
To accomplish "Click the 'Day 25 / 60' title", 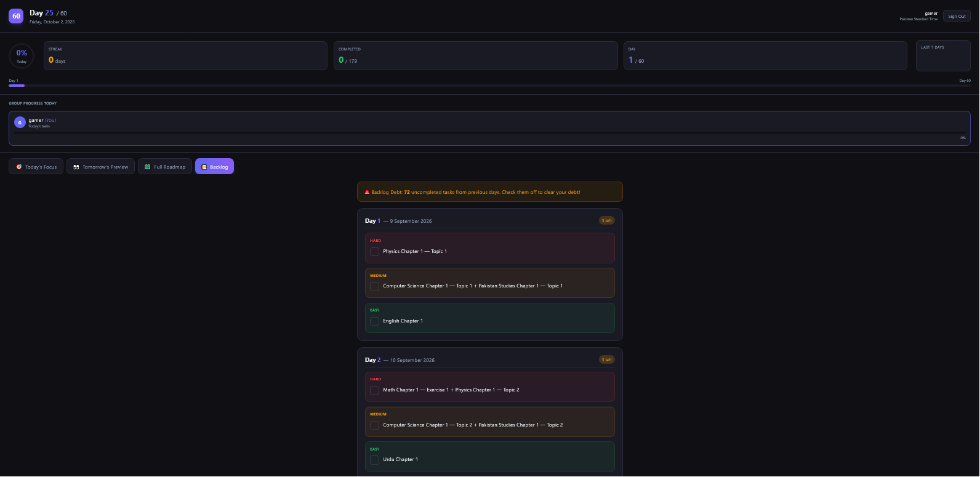I will [x=48, y=13].
